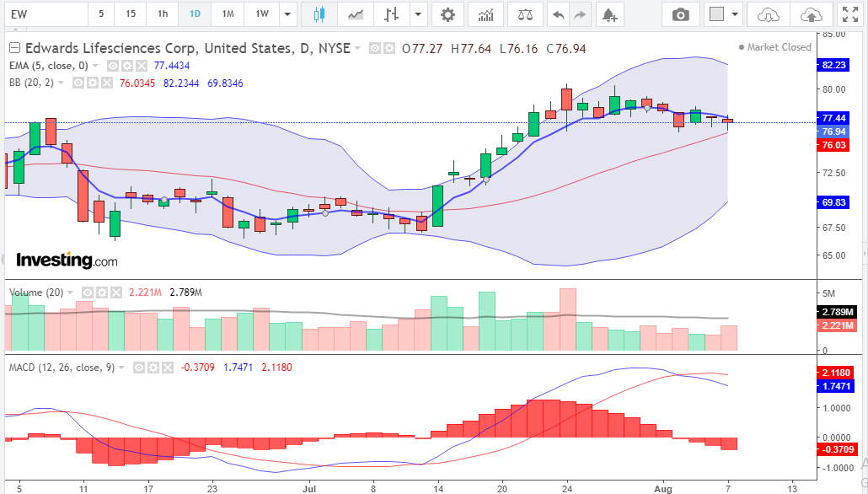Select the 1h interval
This screenshot has height=494, width=868.
pyautogui.click(x=163, y=14)
